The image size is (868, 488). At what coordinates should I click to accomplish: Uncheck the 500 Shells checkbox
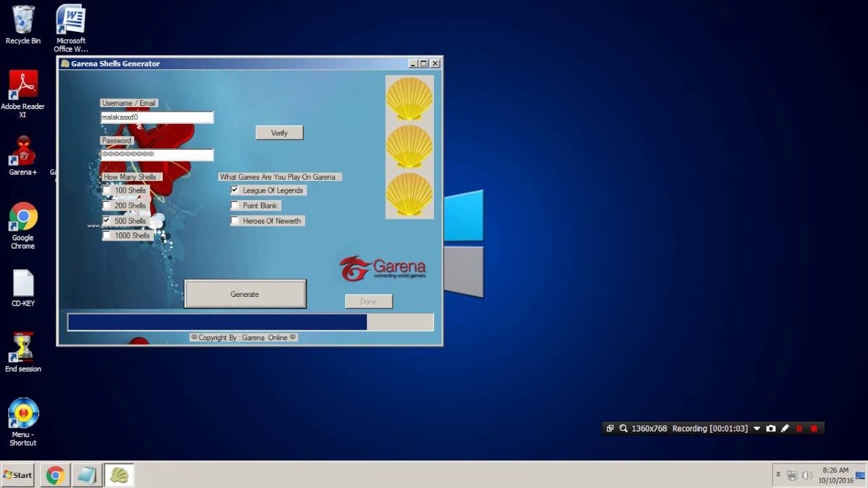(106, 220)
